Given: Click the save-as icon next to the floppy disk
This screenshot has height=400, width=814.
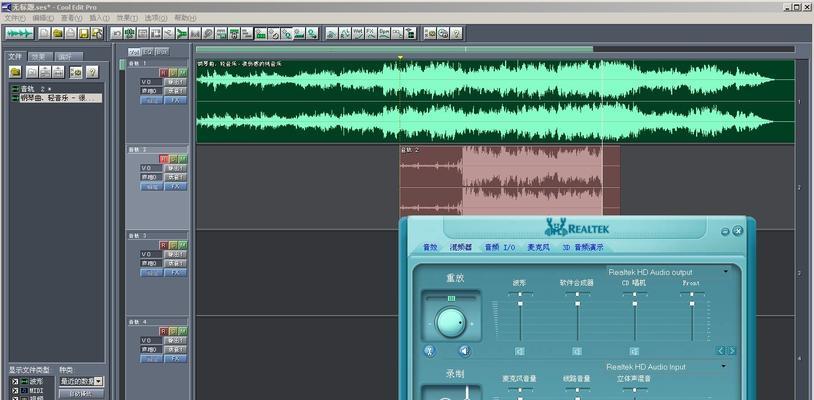Looking at the screenshot, I should [x=97, y=33].
